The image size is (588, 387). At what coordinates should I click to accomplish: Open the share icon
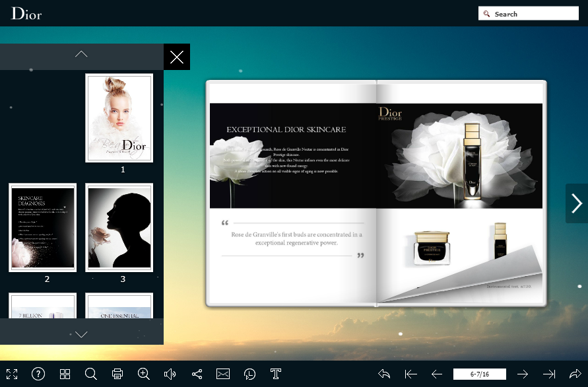click(197, 374)
